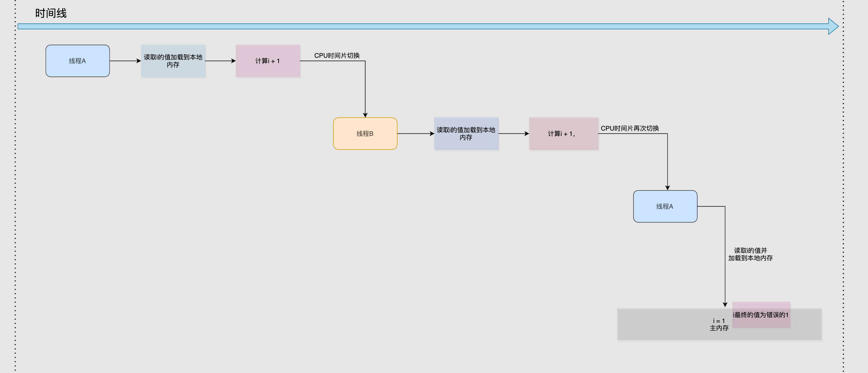
Task: Click the 读取i的值并加载到本地内存 label
Action: coord(750,254)
